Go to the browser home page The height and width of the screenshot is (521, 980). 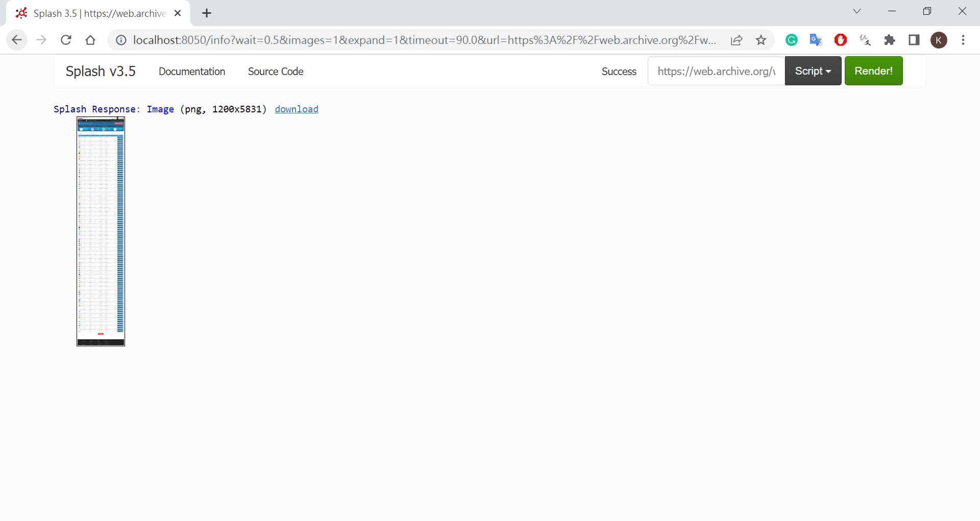click(90, 40)
